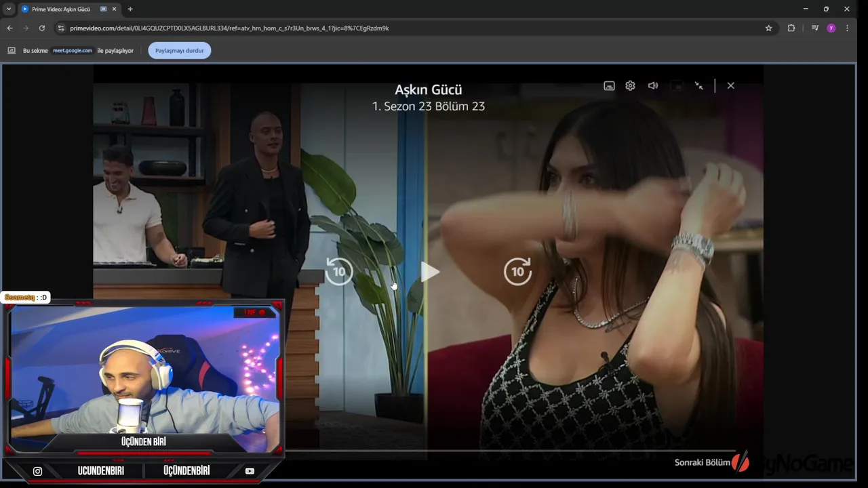Click the browser forward arrow
Image resolution: width=868 pixels, height=488 pixels.
(26, 28)
